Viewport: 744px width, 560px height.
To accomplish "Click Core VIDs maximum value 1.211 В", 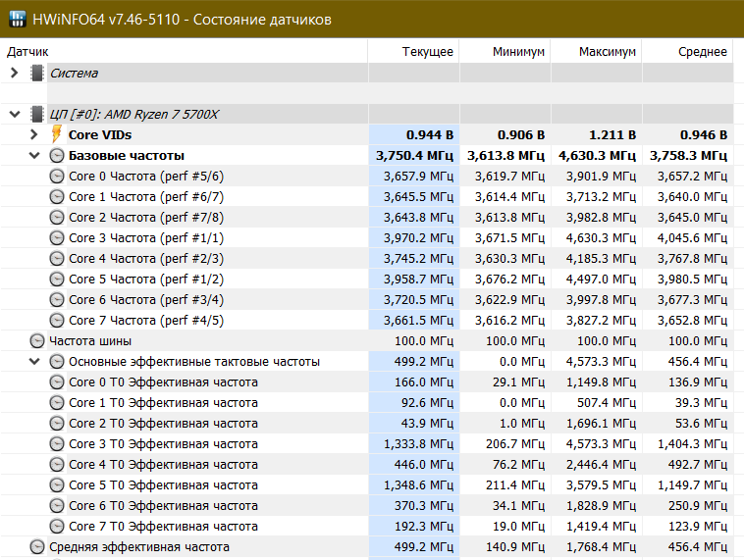I will [612, 135].
